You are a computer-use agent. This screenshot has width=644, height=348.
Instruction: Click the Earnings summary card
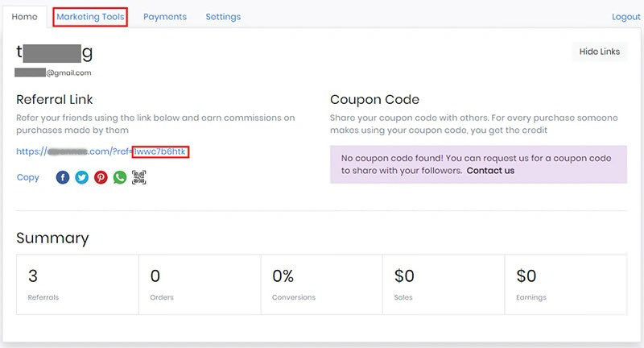pos(566,284)
